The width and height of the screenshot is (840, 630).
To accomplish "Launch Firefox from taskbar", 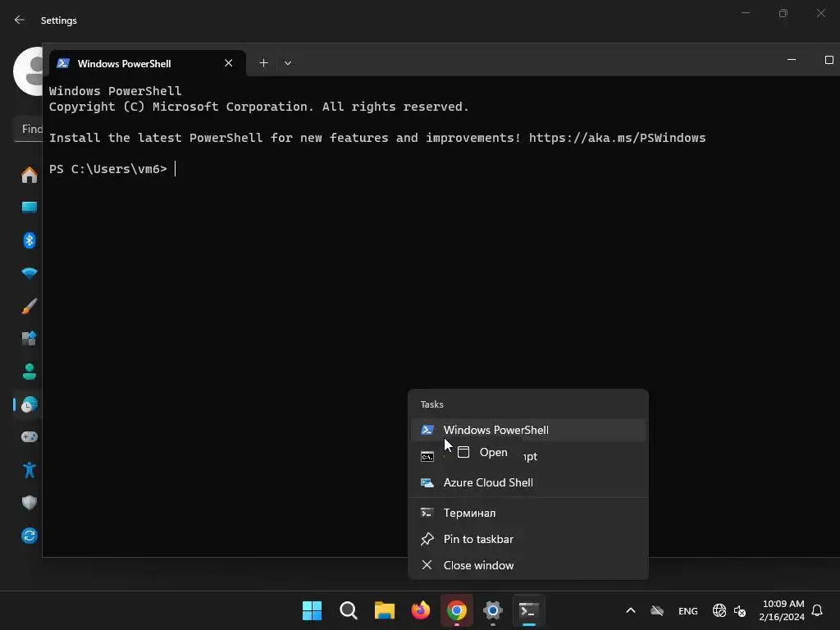I will pos(421,610).
